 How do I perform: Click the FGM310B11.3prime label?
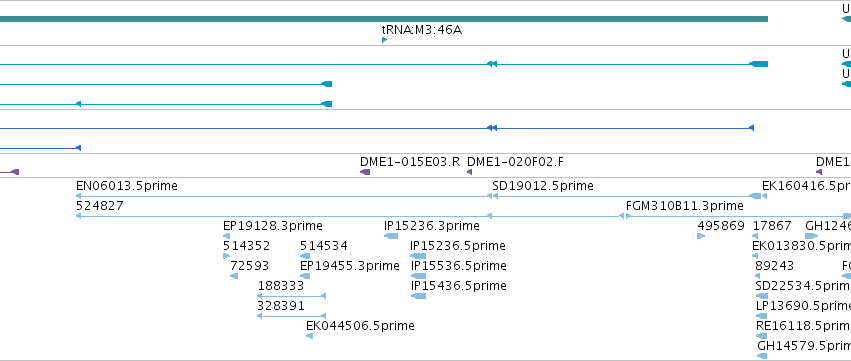[684, 206]
